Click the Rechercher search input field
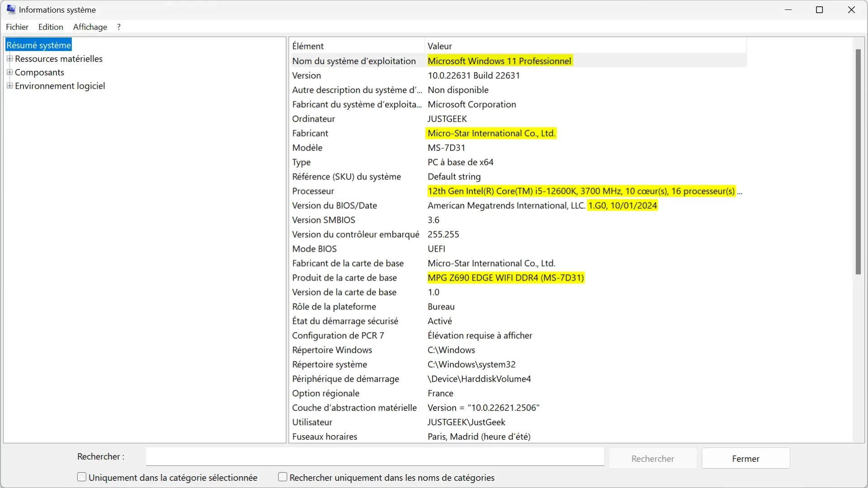This screenshot has width=868, height=488. click(375, 457)
